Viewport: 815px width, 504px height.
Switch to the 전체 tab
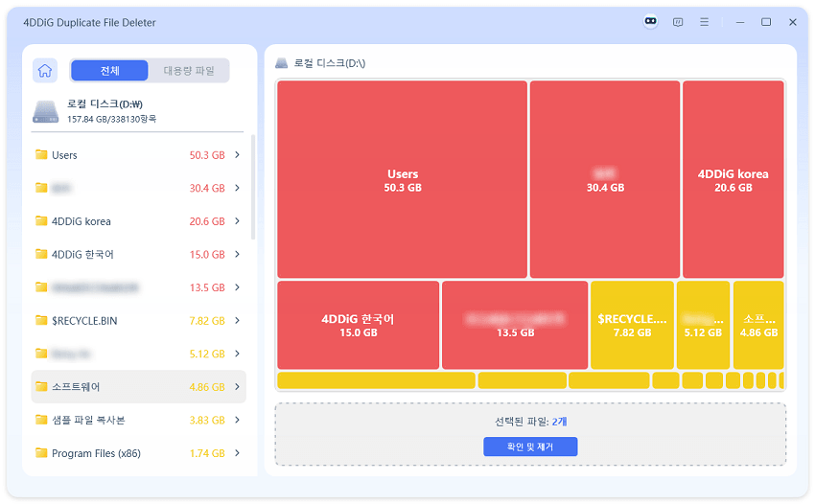click(x=109, y=70)
